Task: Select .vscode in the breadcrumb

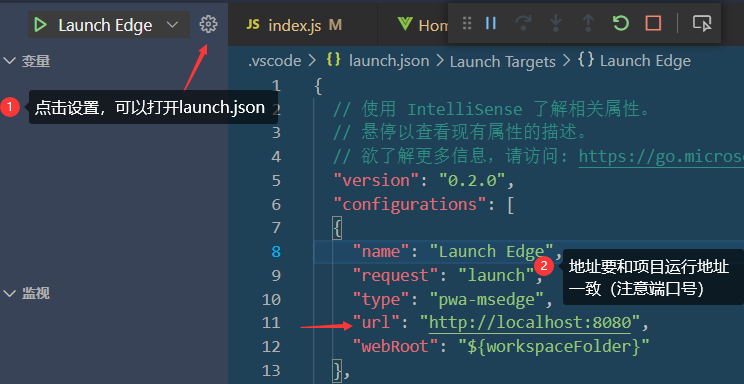Action: [x=275, y=61]
